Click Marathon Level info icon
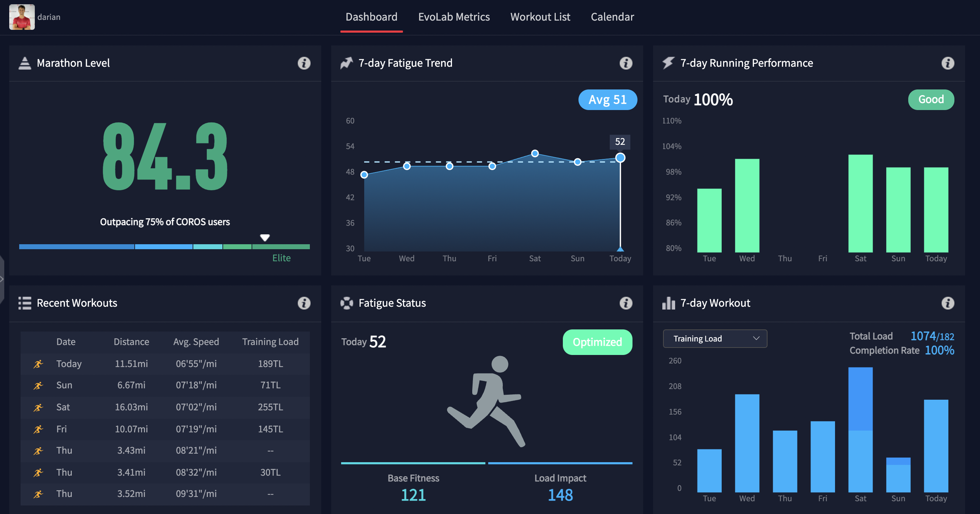 303,63
